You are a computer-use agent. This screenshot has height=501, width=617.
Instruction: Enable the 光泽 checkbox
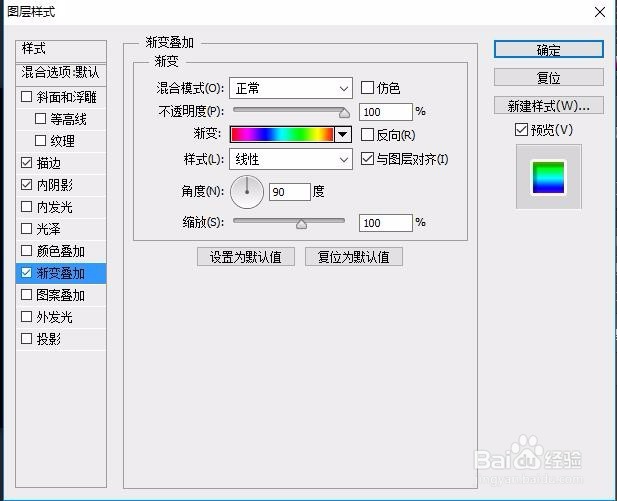click(26, 229)
